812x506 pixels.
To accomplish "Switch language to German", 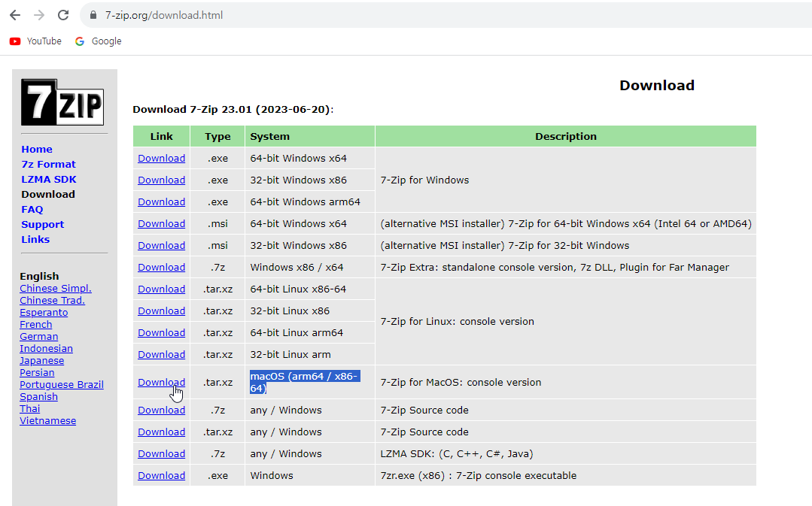I will click(x=39, y=336).
